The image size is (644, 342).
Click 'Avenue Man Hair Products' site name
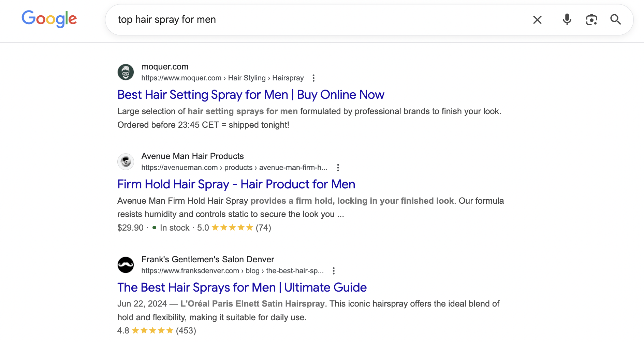tap(192, 156)
